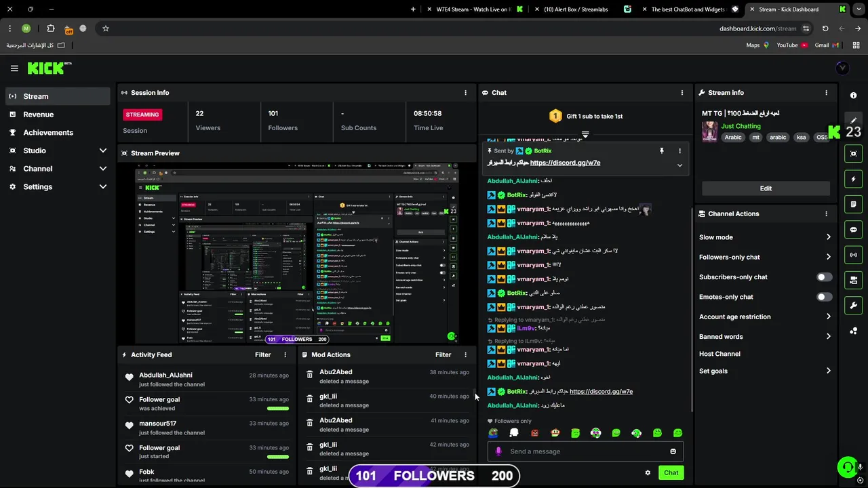Pick the monkey emote in emote row
This screenshot has height=488, width=868.
click(x=555, y=433)
